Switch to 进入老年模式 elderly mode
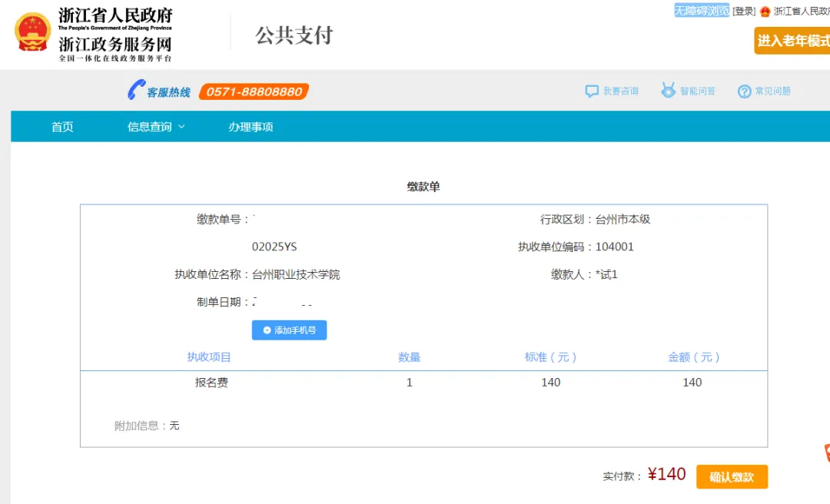The width and height of the screenshot is (830, 504). point(792,41)
